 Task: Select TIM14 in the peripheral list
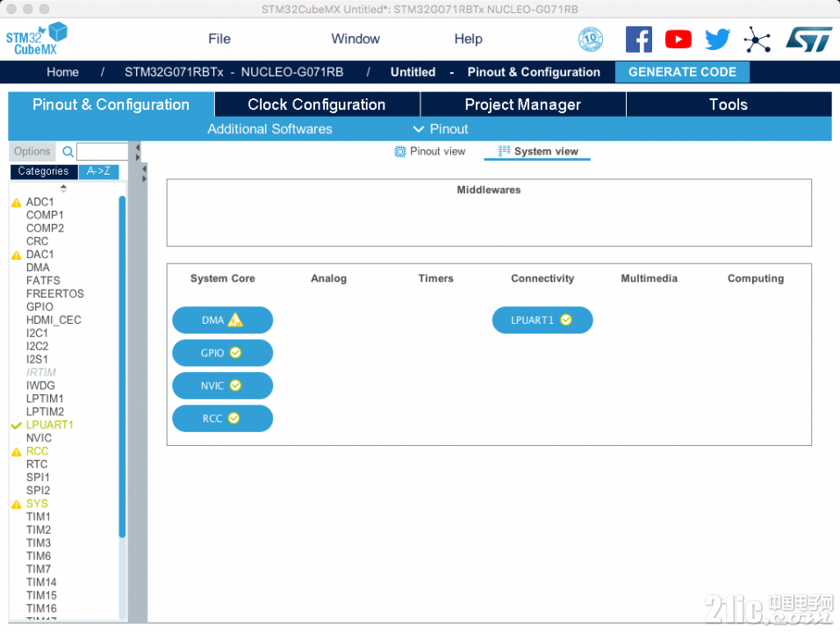coord(41,582)
